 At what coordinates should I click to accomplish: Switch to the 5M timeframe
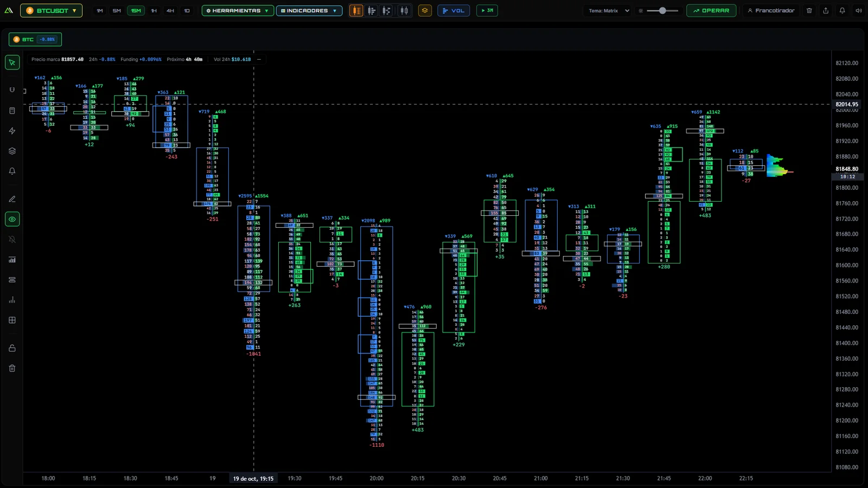pos(117,10)
